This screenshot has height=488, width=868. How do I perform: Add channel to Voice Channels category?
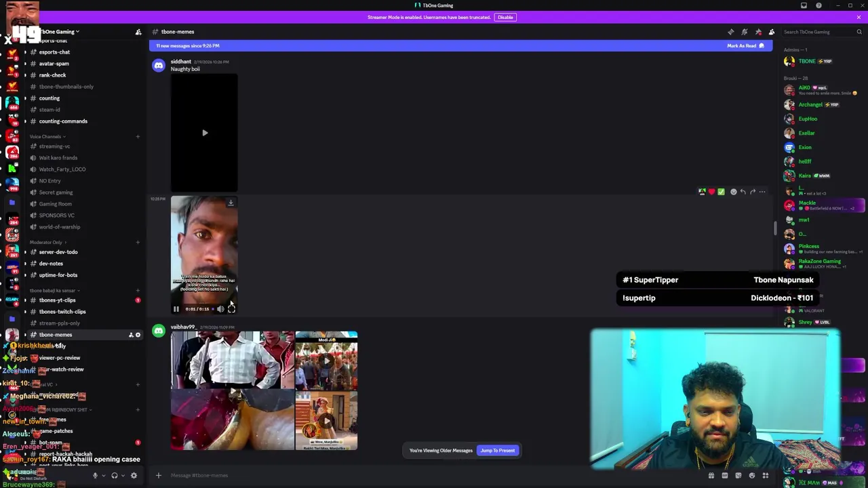coord(138,136)
